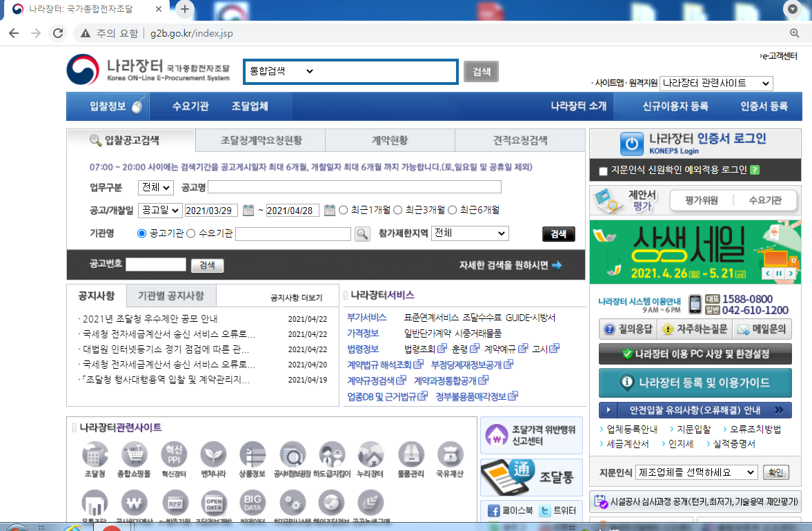
Task: Select the 최근1개월 radio button
Action: 344,210
